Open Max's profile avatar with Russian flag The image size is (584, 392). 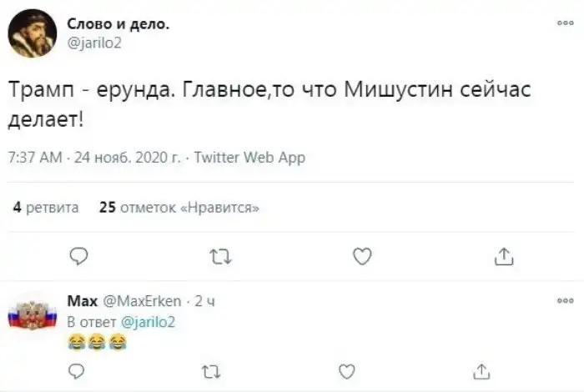(31, 315)
